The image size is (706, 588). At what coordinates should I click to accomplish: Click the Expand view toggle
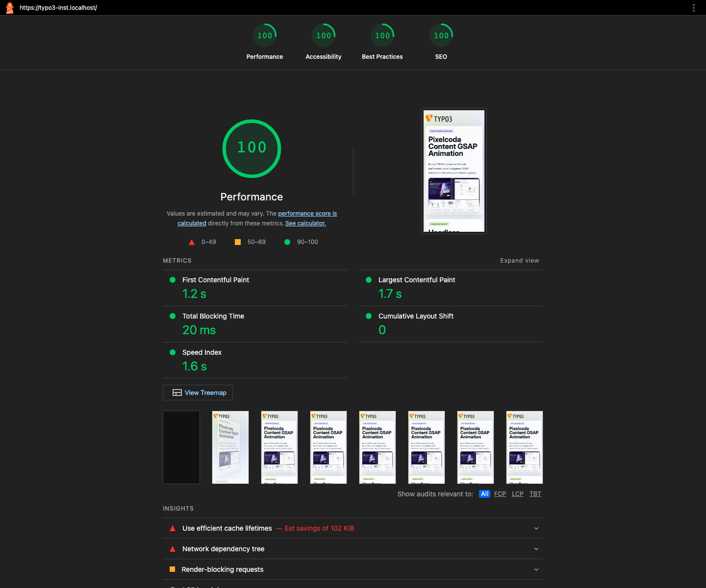coord(520,261)
